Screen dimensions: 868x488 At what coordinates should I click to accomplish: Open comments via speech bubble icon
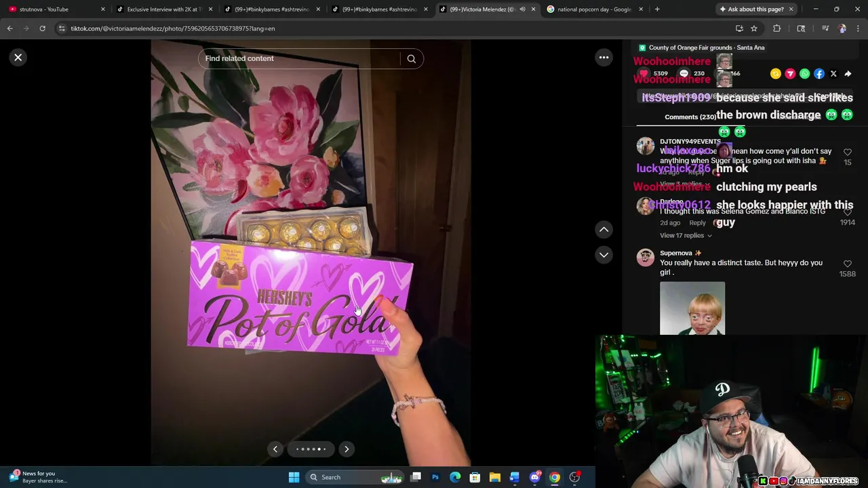[684, 73]
